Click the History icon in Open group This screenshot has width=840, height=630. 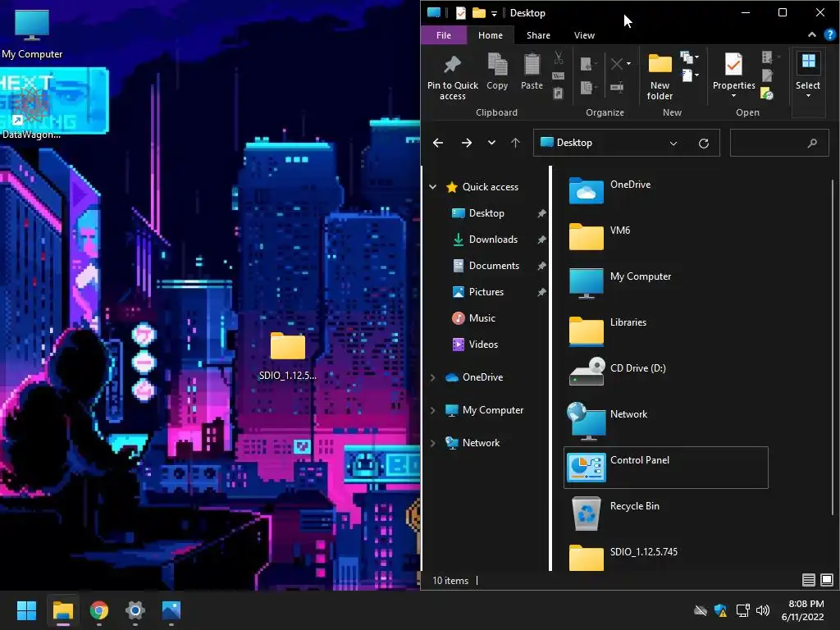767,94
